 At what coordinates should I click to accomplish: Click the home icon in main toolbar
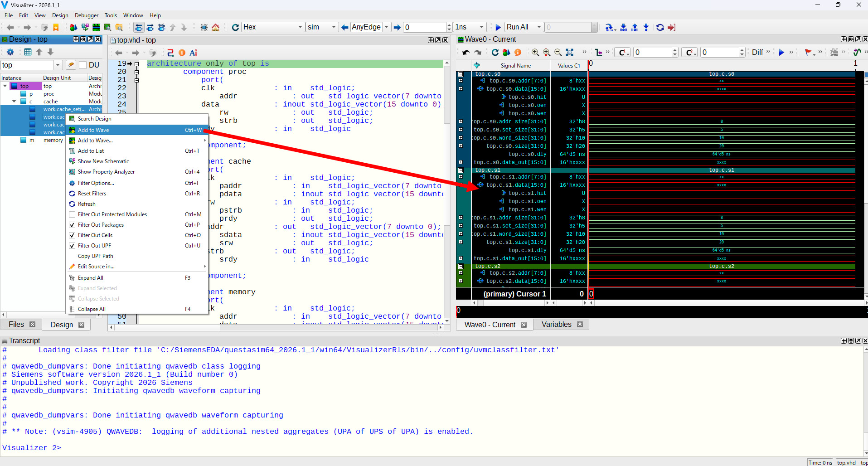point(216,27)
